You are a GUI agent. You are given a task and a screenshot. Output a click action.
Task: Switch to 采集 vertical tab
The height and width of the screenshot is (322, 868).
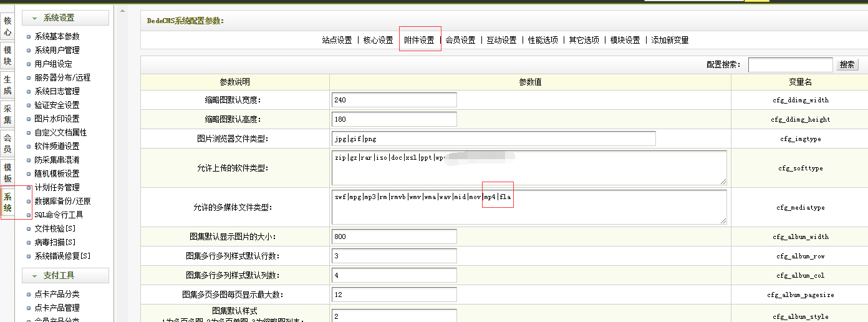pyautogui.click(x=7, y=114)
